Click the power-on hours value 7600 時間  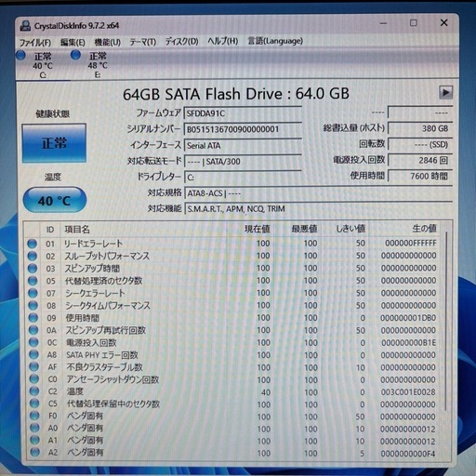[420, 176]
